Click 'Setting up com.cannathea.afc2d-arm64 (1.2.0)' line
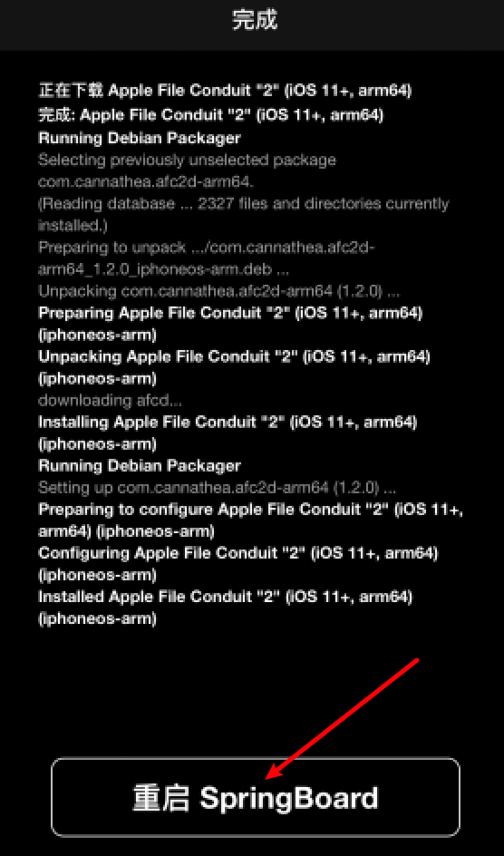 click(x=217, y=487)
